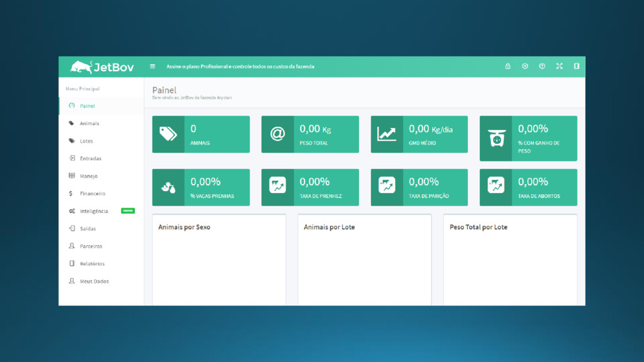Click the '0,00 Kg/dia' GMD Médio value
The width and height of the screenshot is (644, 362).
[x=430, y=129]
